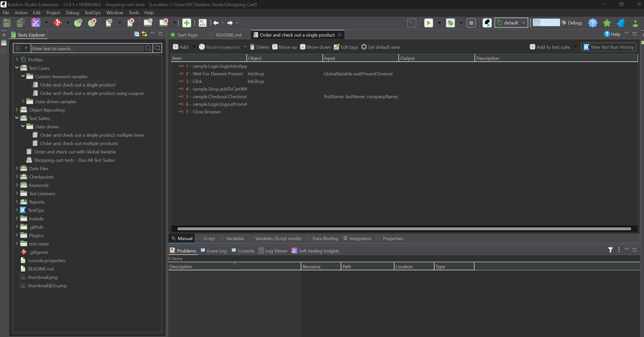Click the Move up button

(x=285, y=47)
